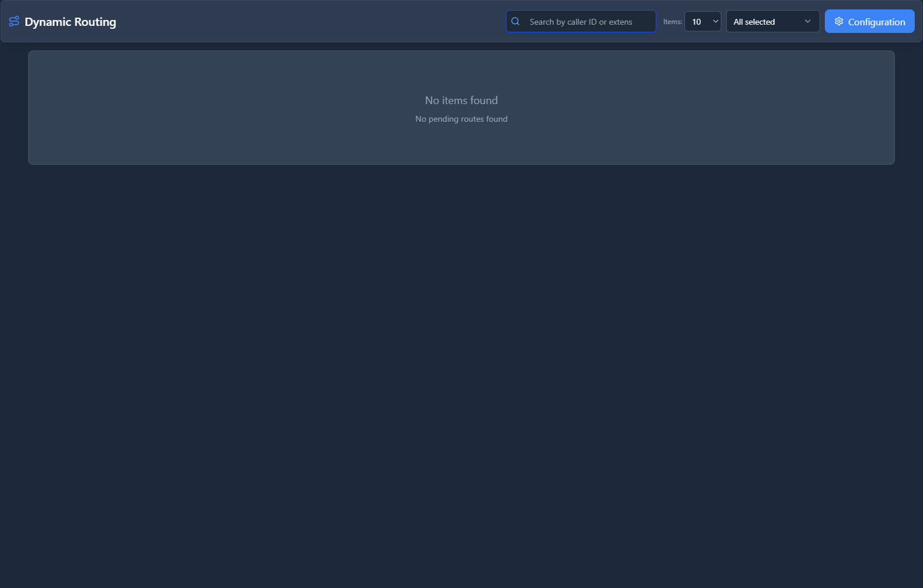
Task: Select the value 10 in Items selector
Action: coord(697,22)
